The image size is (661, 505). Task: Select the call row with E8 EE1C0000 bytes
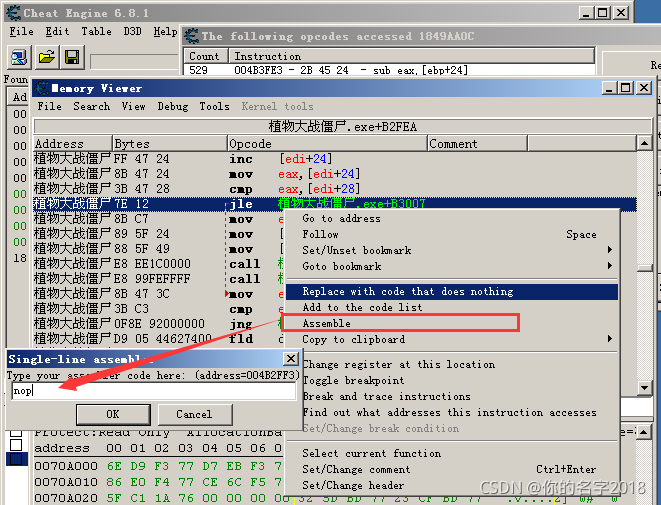click(158, 264)
